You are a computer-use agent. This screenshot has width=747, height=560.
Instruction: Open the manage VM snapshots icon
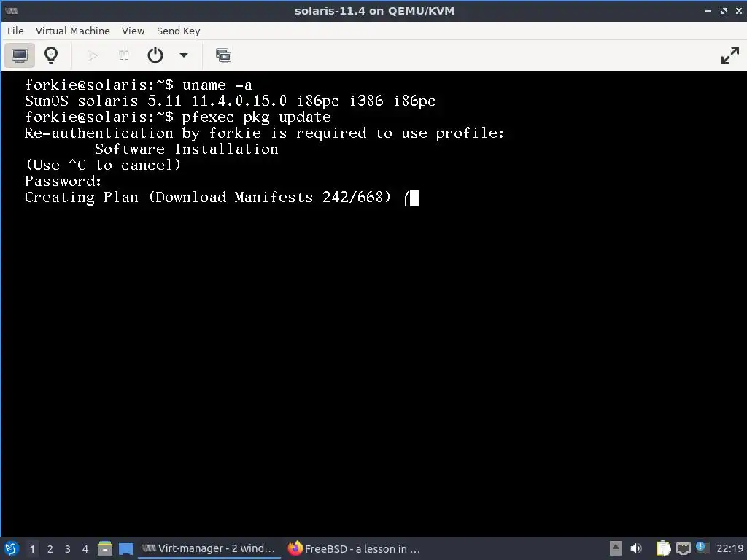point(223,55)
